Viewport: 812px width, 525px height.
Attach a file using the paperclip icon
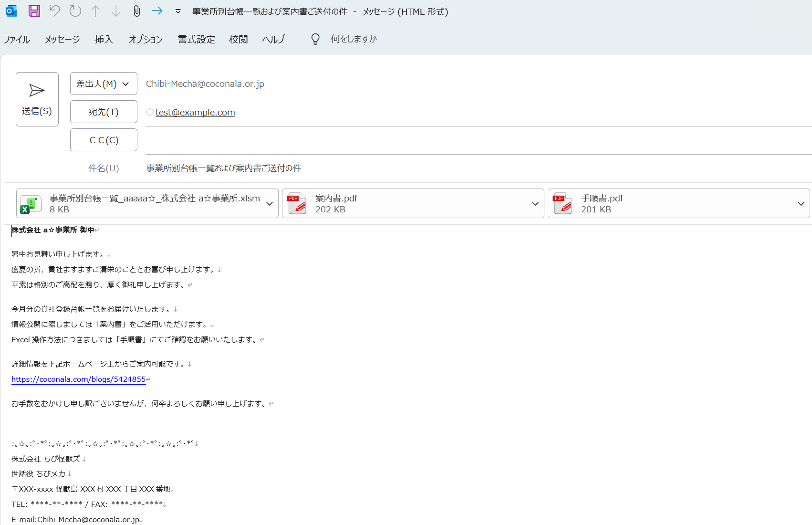click(x=136, y=11)
